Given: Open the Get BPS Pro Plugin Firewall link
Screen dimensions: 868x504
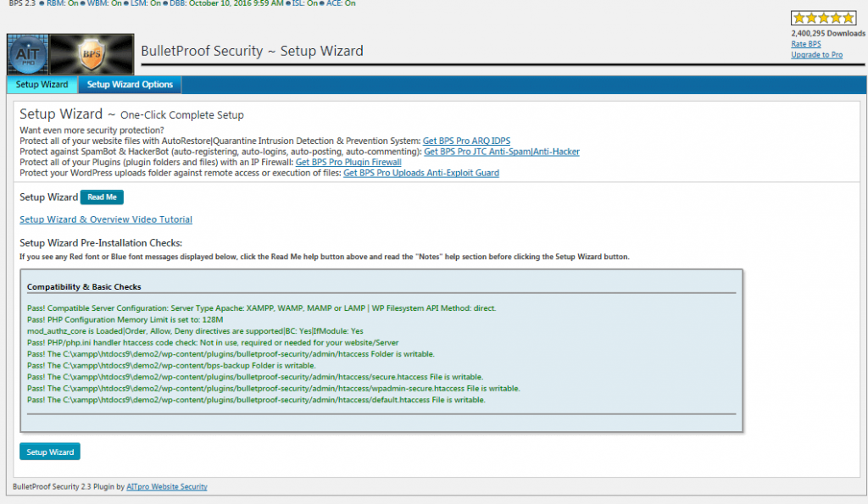Looking at the screenshot, I should pos(348,162).
